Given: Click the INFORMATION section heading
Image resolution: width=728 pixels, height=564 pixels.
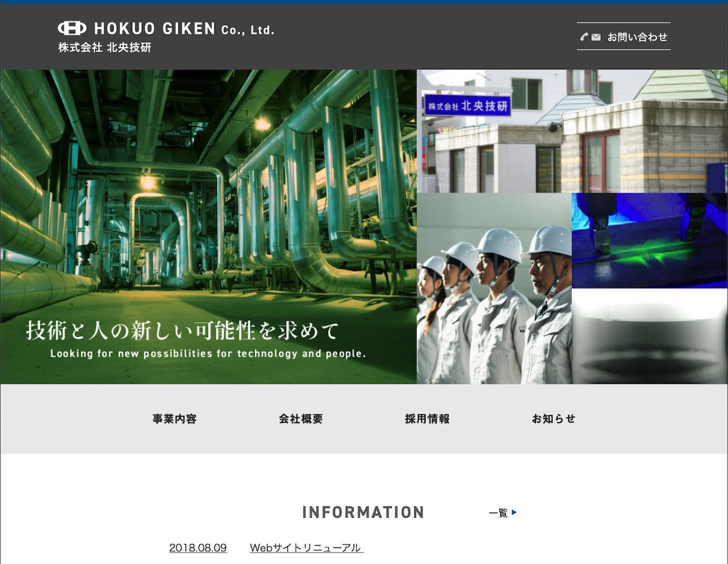Looking at the screenshot, I should 363,513.
